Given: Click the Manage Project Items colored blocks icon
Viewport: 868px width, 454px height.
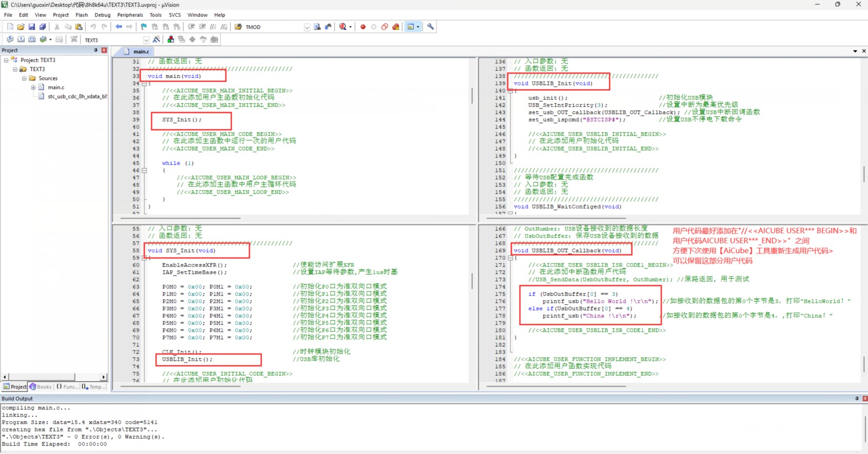Looking at the screenshot, I should 171,39.
